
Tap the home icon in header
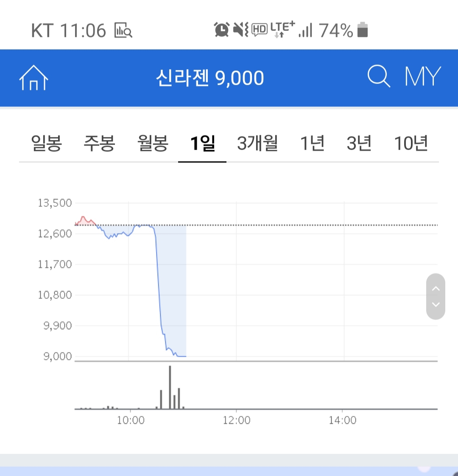34,78
